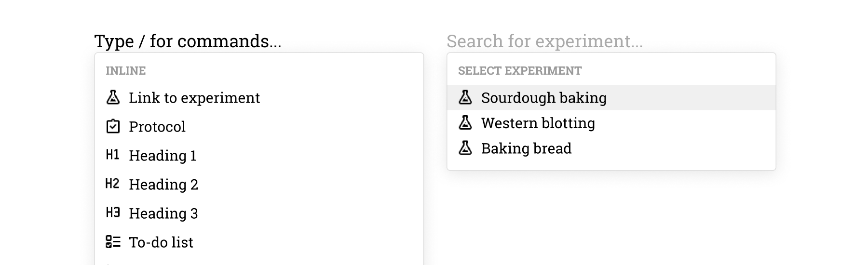Click into the Type / for commands editor
The width and height of the screenshot is (868, 265).
[188, 41]
